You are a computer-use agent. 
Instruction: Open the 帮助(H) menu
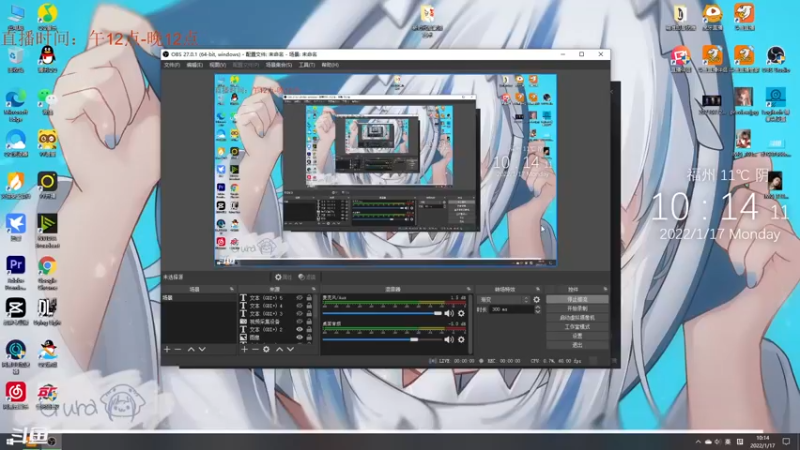pos(330,65)
